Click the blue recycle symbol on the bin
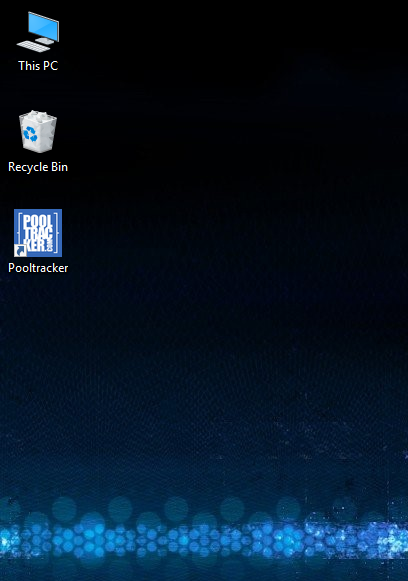The height and width of the screenshot is (581, 408). [x=30, y=134]
